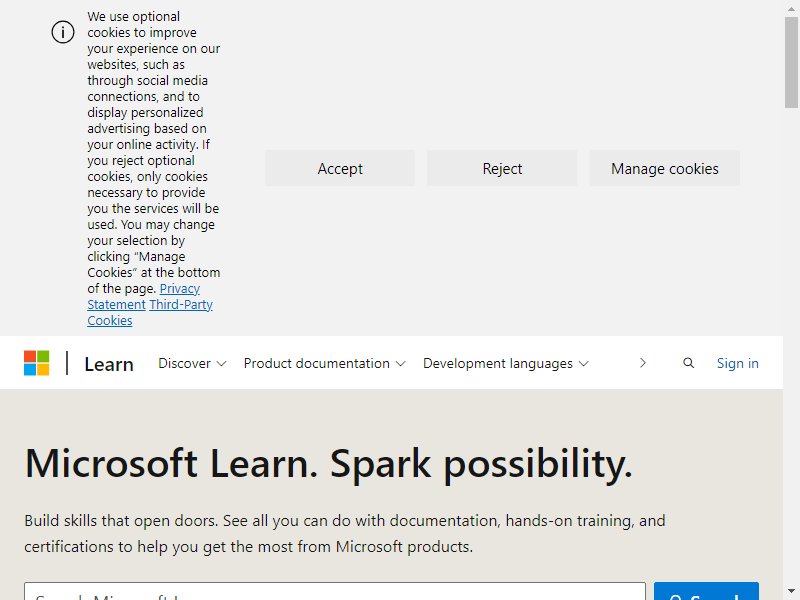Open Manage cookies settings
This screenshot has width=800, height=600.
tap(665, 168)
